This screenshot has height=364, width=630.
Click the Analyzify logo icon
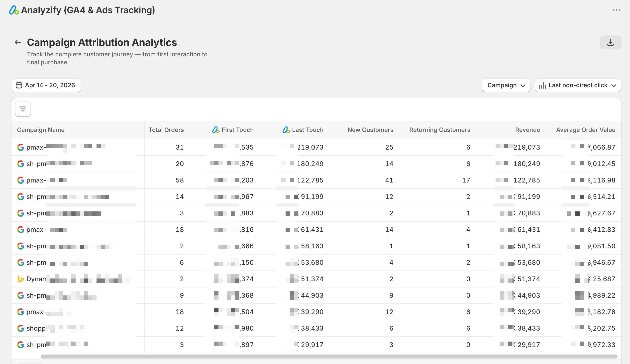[14, 10]
